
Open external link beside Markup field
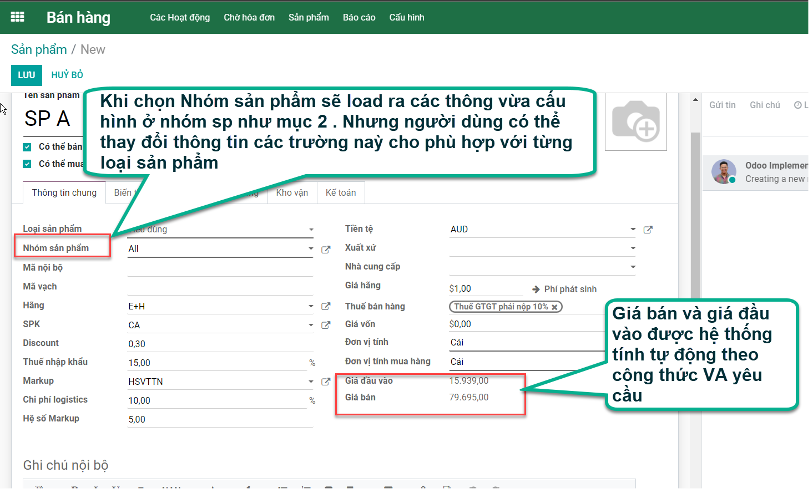(325, 382)
